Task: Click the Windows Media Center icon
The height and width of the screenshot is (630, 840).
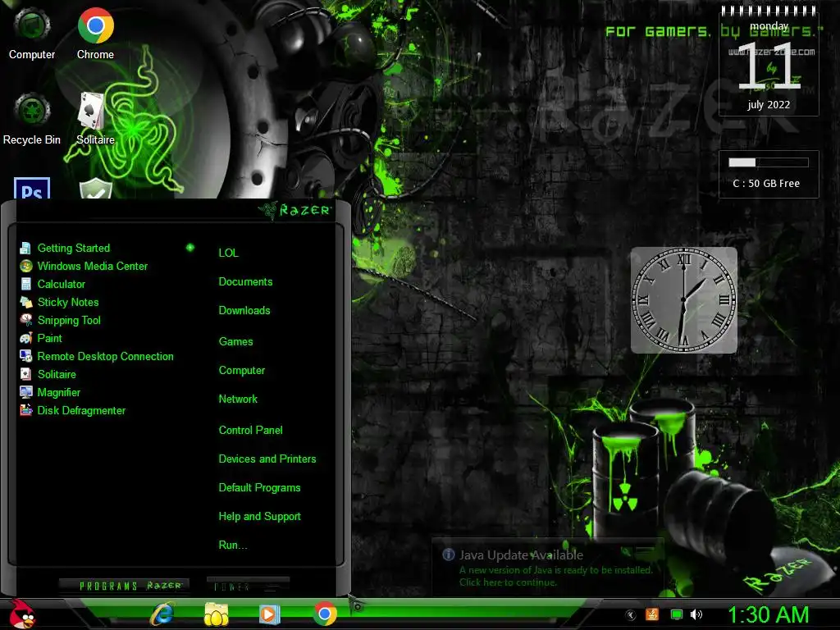Action: coord(25,267)
